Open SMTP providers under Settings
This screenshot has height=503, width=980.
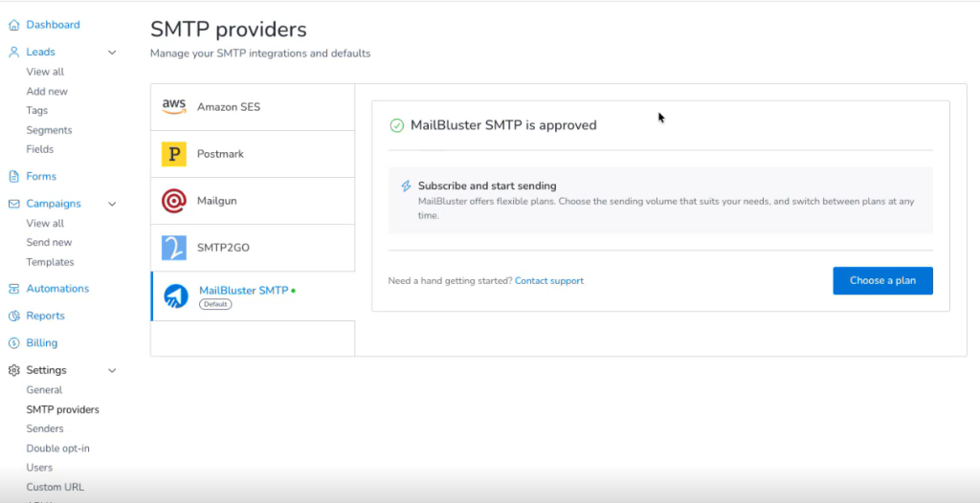62,410
